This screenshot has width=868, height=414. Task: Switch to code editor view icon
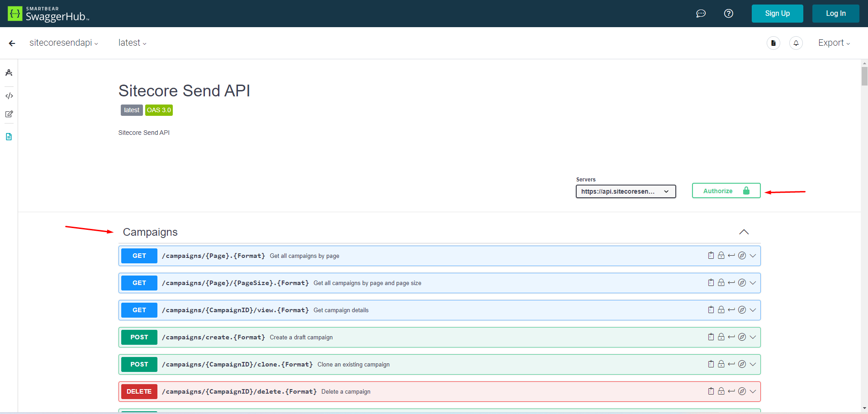point(9,96)
